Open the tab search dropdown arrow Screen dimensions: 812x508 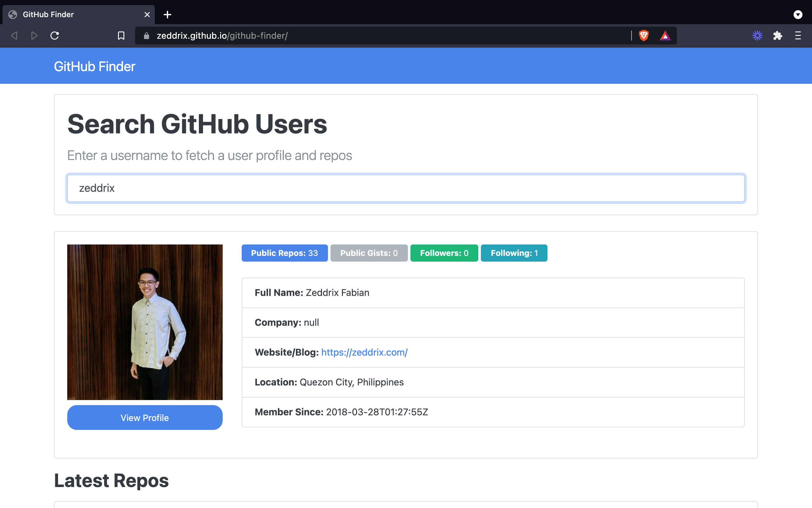(x=798, y=15)
